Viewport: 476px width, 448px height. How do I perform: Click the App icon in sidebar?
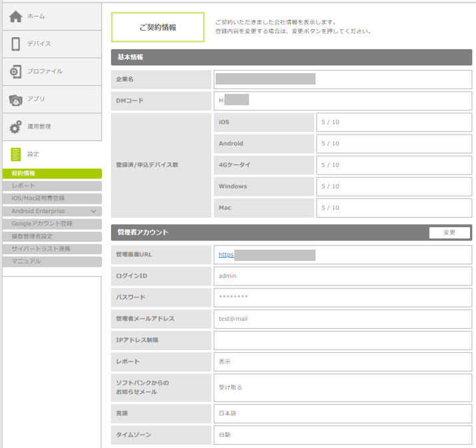click(16, 99)
